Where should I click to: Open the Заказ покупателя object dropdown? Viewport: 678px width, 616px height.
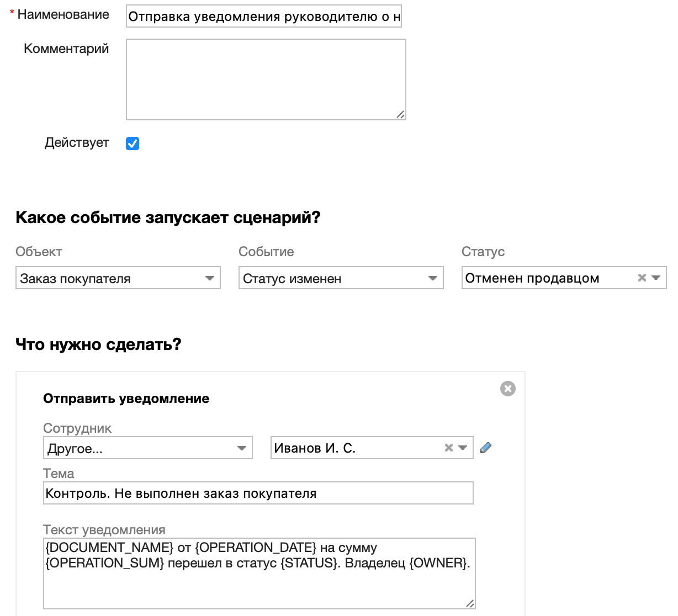[x=118, y=278]
